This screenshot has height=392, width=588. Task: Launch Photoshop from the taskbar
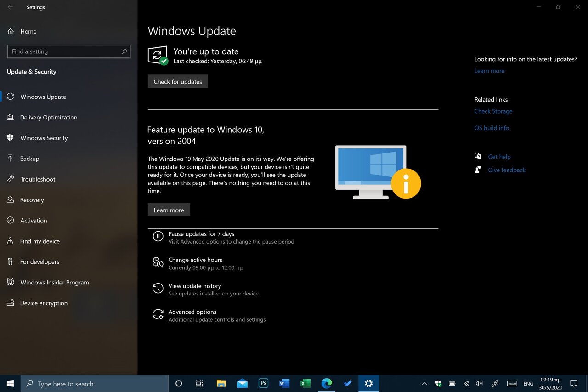pos(263,383)
